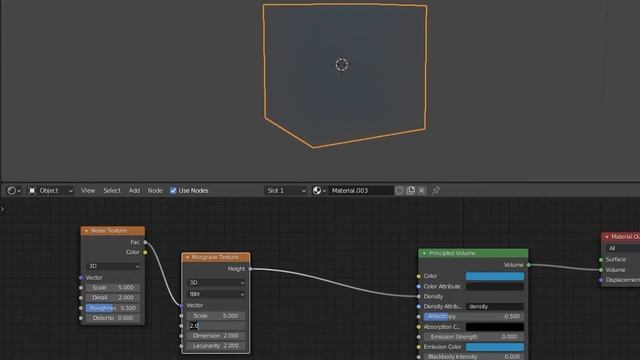Click the Color Attribute text field
Image resolution: width=640 pixels, height=360 pixels.
[495, 287]
